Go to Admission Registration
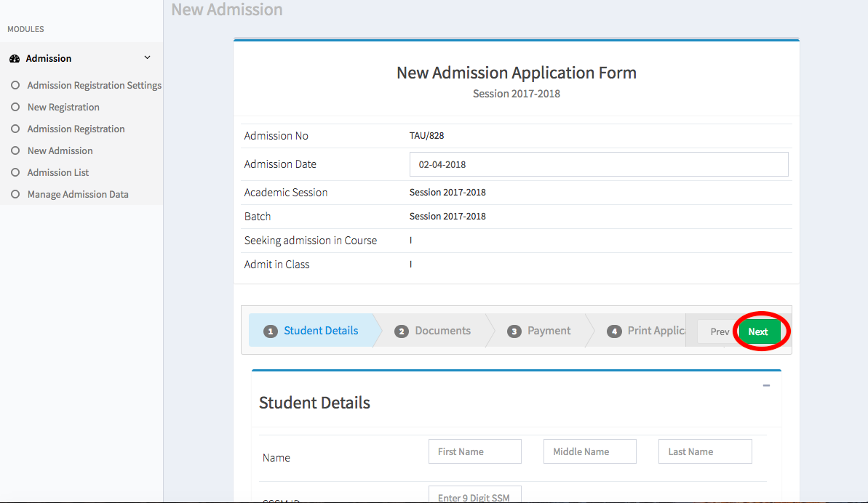This screenshot has height=503, width=868. pyautogui.click(x=76, y=129)
